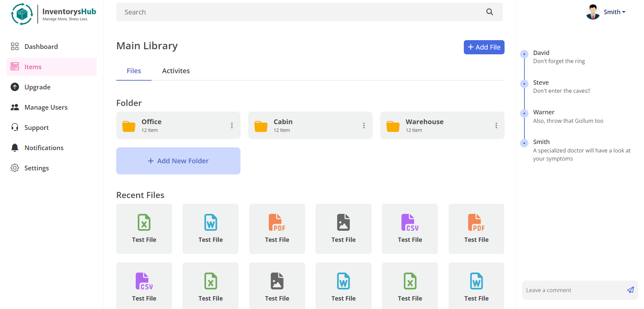
Task: Open first PDF file in top row
Action: click(277, 229)
